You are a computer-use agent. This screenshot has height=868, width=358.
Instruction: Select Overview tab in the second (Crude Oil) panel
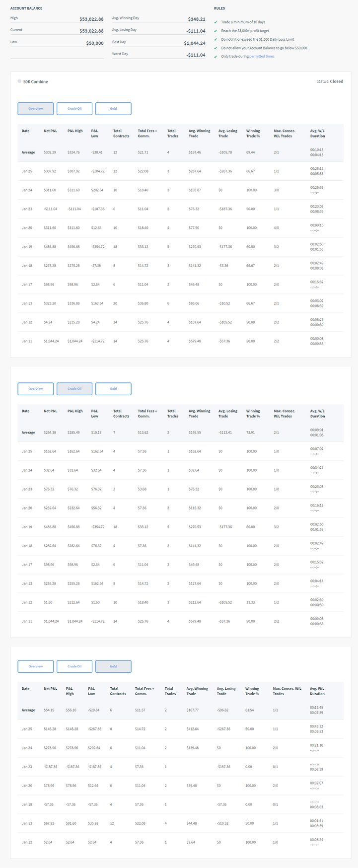point(35,389)
